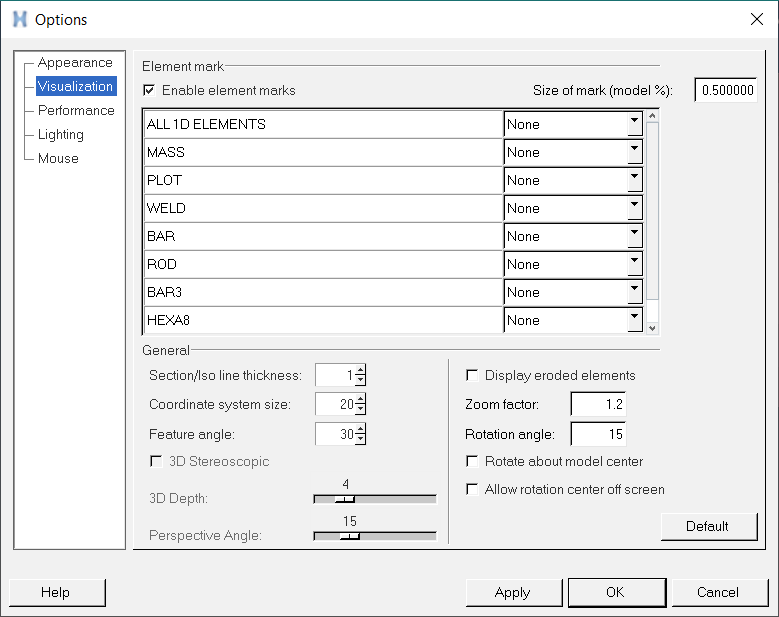The height and width of the screenshot is (617, 779).
Task: Click the Default button
Action: click(x=708, y=526)
